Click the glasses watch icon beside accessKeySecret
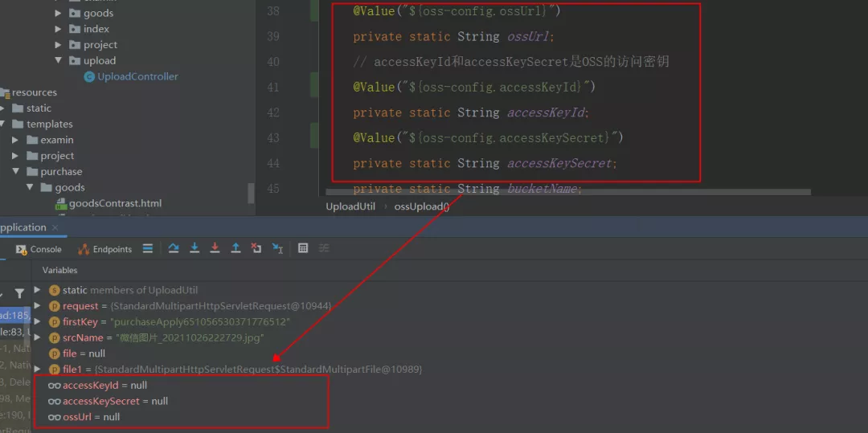Screen dimensions: 868x433 tap(55, 402)
